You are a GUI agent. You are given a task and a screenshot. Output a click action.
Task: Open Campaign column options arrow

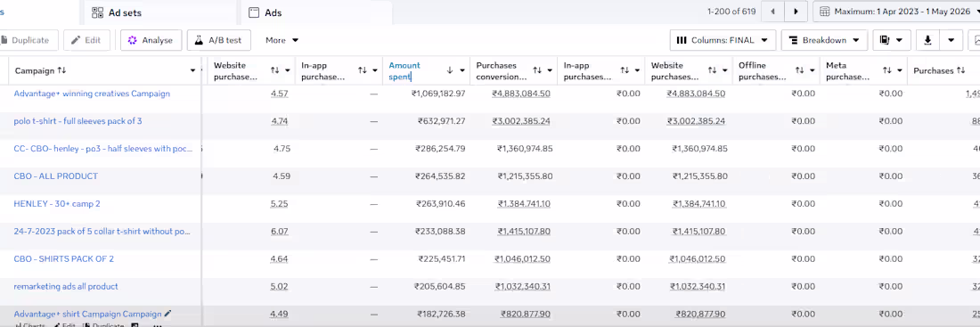(x=192, y=70)
